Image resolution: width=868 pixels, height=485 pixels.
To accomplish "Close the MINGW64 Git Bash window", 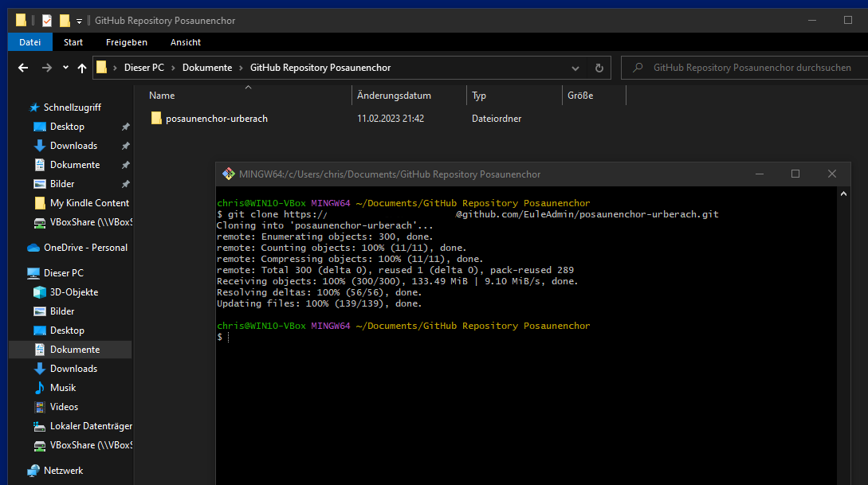I will [x=831, y=174].
